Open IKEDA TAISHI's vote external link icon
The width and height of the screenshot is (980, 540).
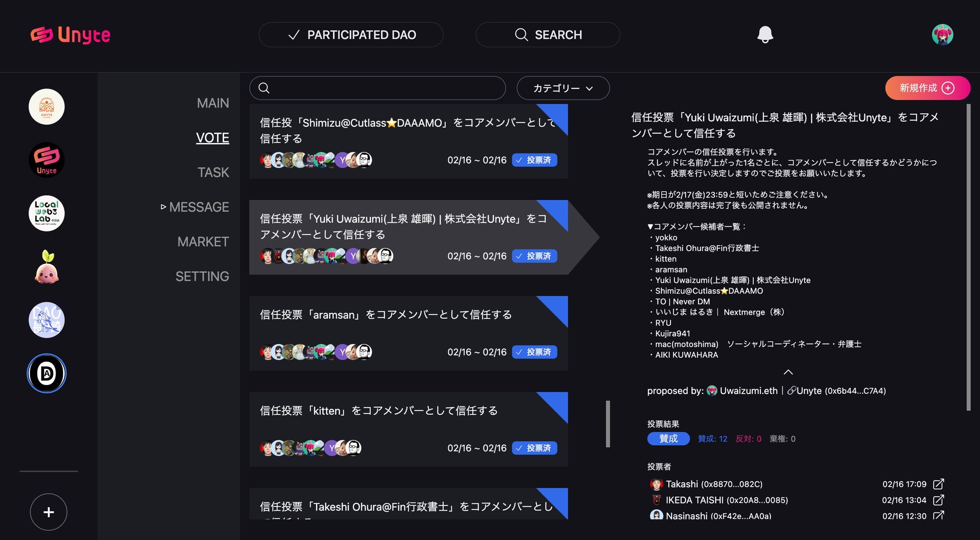(938, 500)
